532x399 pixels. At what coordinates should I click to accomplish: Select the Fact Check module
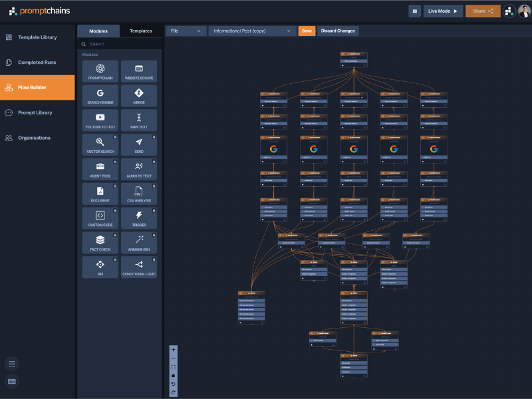[100, 243]
